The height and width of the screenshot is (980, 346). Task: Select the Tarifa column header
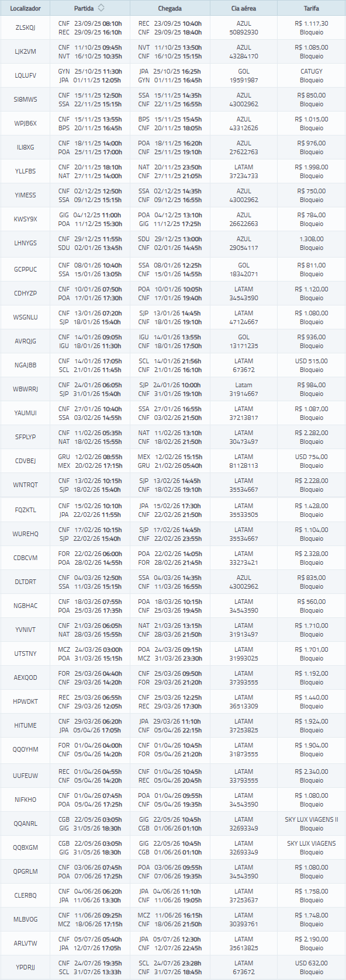312,8
